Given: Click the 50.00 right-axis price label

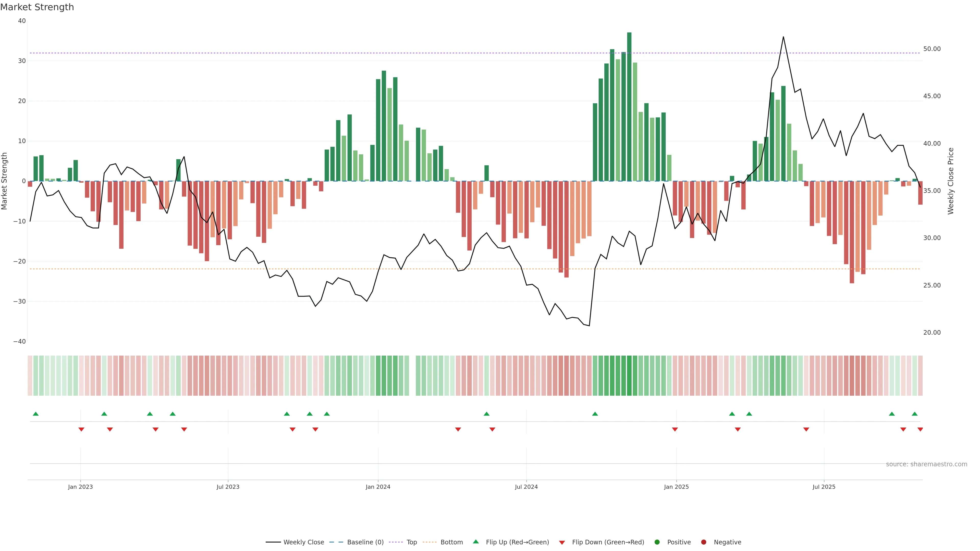Looking at the screenshot, I should click(x=932, y=49).
